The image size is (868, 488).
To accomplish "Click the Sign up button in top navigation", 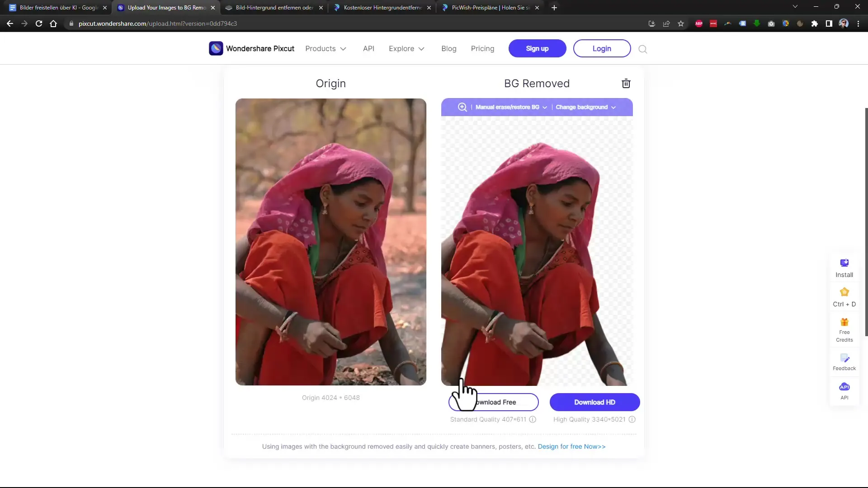I will click(x=538, y=48).
